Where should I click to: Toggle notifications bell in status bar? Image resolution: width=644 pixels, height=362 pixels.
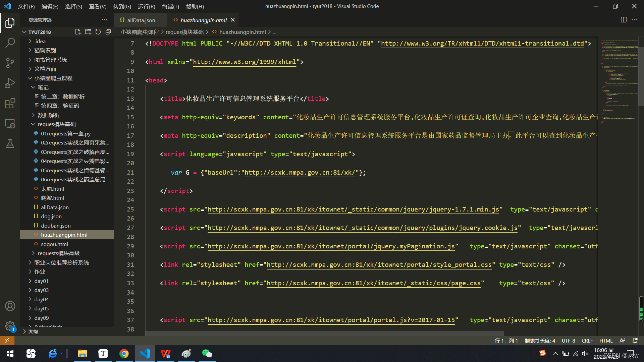click(x=635, y=341)
